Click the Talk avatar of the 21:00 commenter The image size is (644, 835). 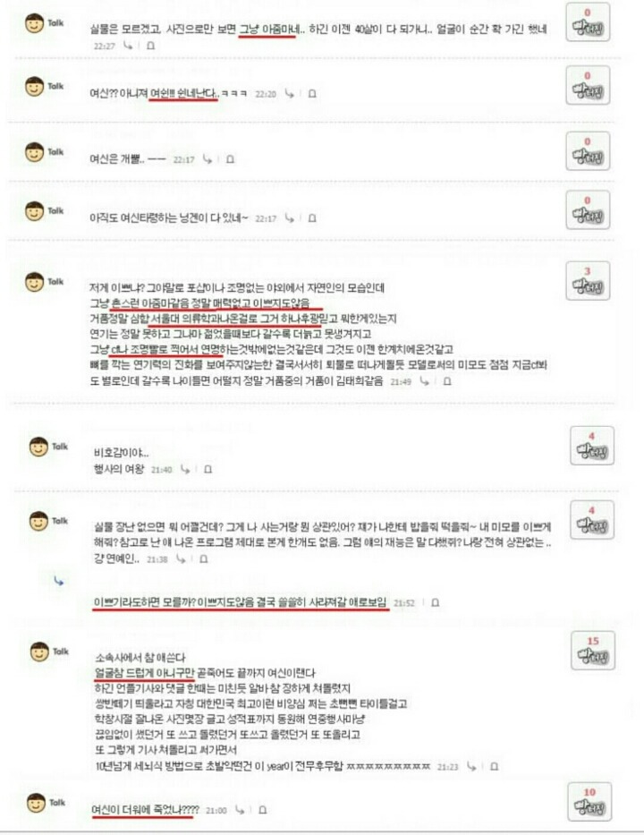tap(36, 803)
